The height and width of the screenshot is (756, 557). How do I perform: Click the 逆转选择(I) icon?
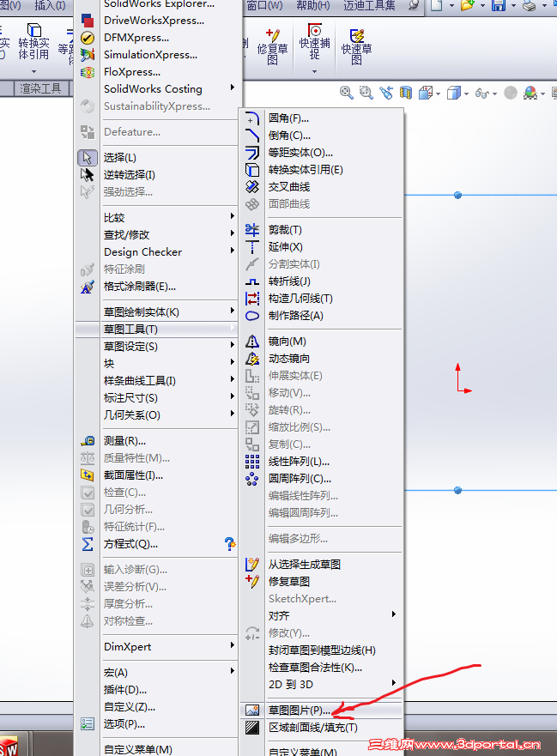coord(88,174)
